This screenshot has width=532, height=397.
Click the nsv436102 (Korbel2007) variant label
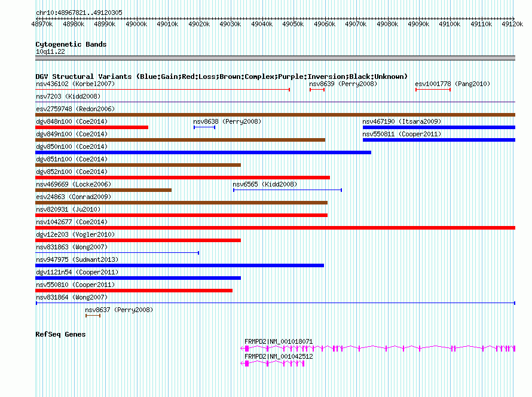pyautogui.click(x=75, y=84)
